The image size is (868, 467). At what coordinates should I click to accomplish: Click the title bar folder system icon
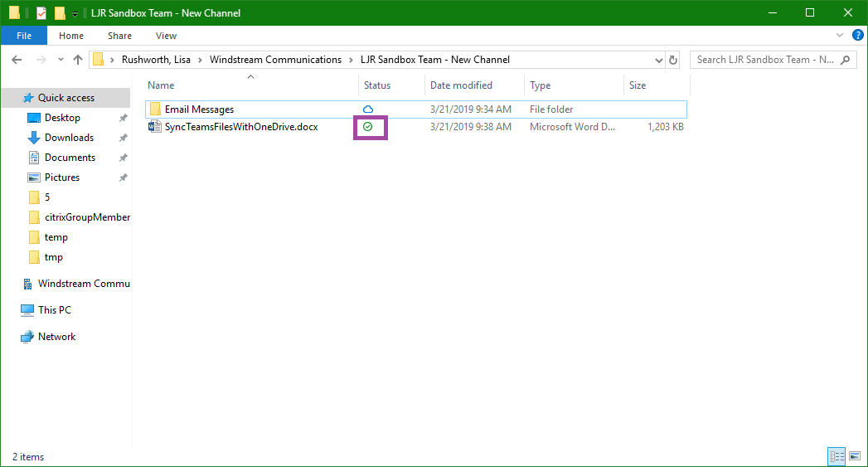(14, 12)
